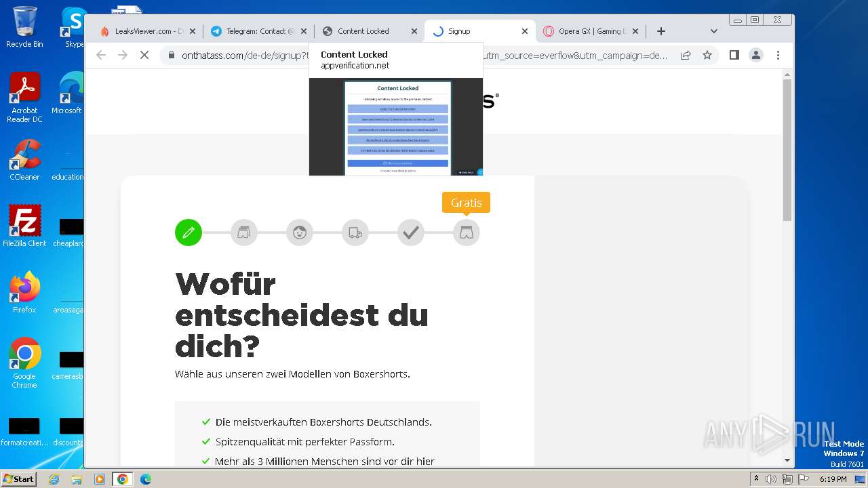Select Chrome in the taskbar
Screen dimensions: 868x488
point(123,479)
